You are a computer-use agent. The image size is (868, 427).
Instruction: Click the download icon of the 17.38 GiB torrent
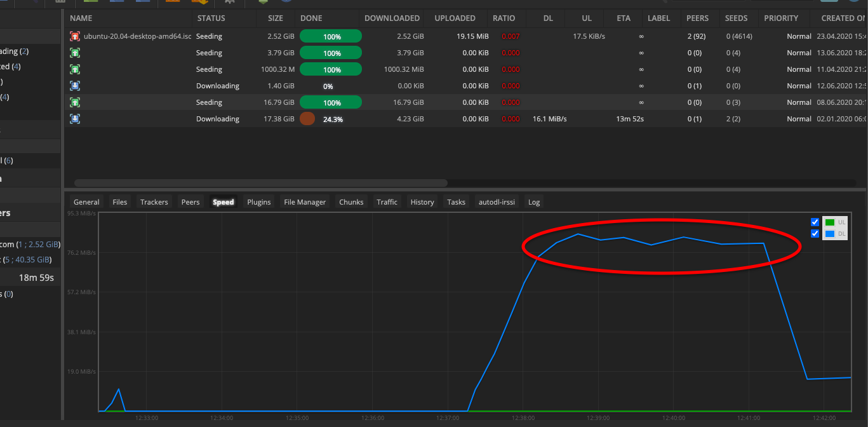click(x=75, y=119)
